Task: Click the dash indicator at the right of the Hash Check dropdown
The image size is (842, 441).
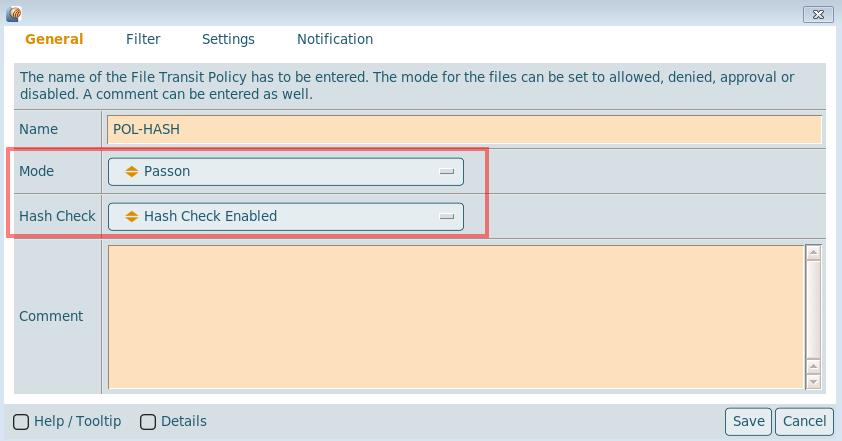Action: click(447, 216)
